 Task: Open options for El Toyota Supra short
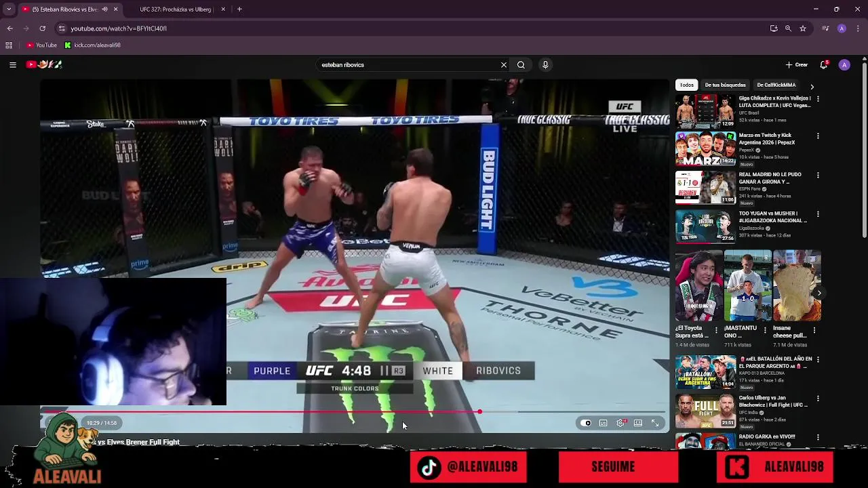pos(717,331)
